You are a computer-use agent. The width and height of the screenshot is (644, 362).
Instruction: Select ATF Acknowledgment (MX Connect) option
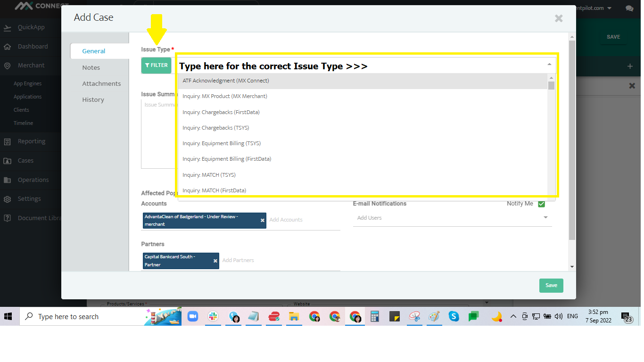pyautogui.click(x=226, y=81)
